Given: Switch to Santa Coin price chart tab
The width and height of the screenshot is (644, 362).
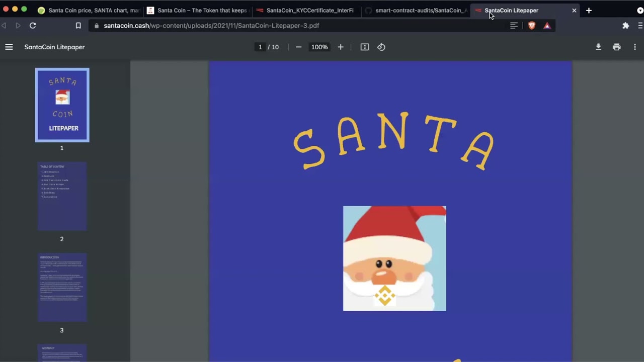Looking at the screenshot, I should tap(89, 10).
